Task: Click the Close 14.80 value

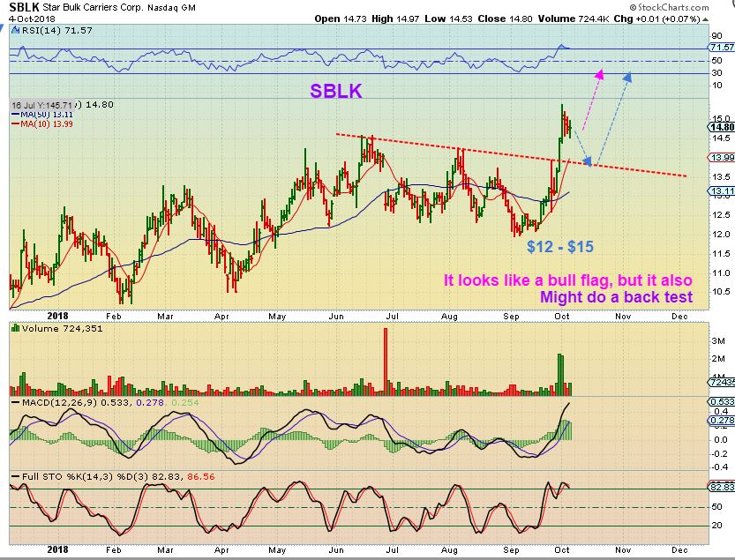Action: coord(505,19)
